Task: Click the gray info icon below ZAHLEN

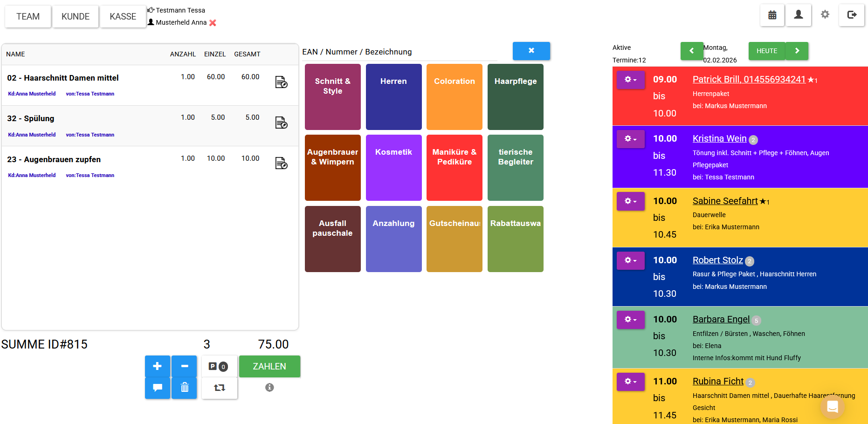Action: [269, 387]
